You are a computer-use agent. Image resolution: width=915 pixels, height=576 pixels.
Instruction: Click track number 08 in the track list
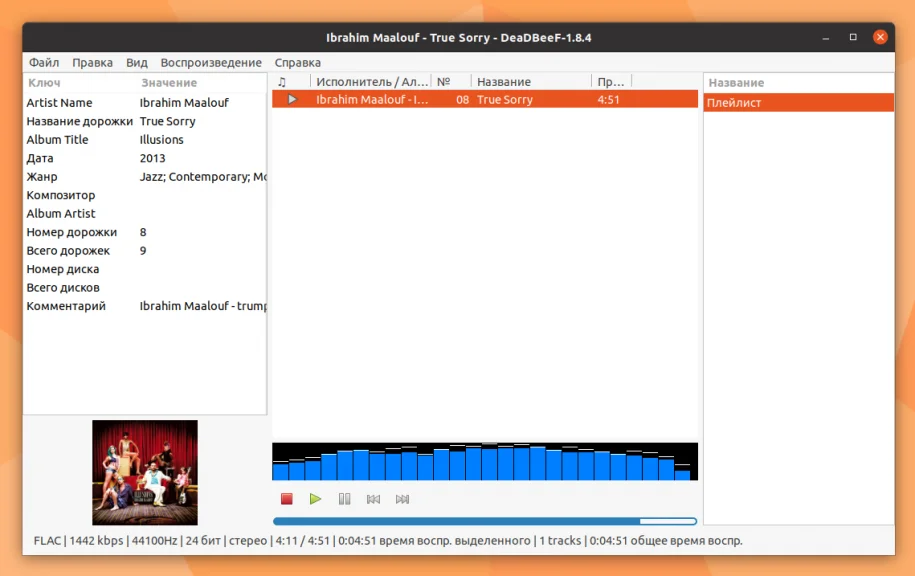[x=462, y=99]
